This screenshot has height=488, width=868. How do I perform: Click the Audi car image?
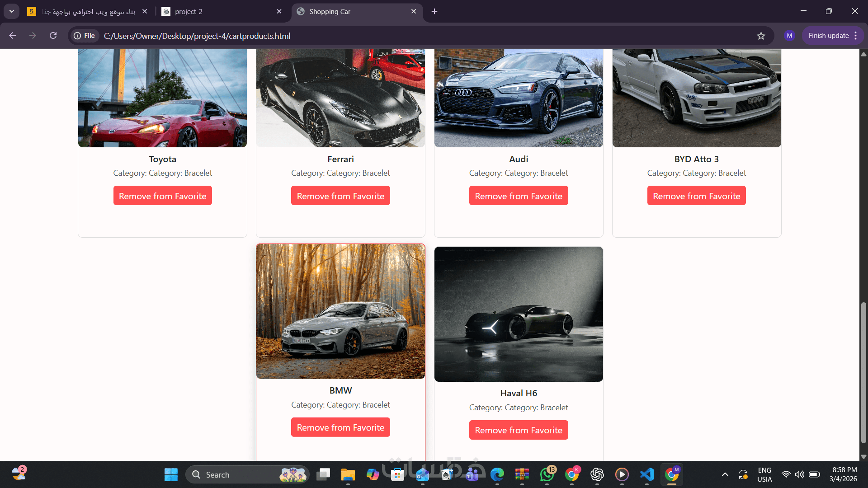pyautogui.click(x=519, y=99)
